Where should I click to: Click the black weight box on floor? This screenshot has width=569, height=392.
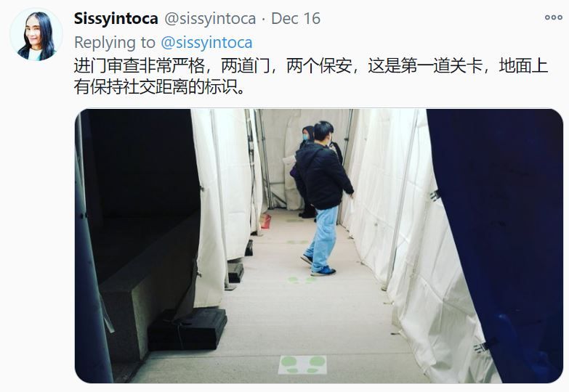pyautogui.click(x=187, y=330)
